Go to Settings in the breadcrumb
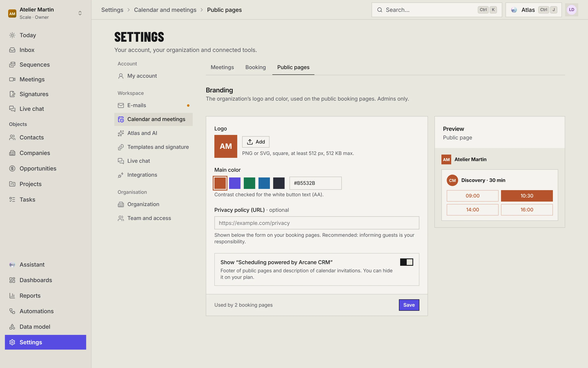Image resolution: width=588 pixels, height=368 pixels. click(112, 10)
